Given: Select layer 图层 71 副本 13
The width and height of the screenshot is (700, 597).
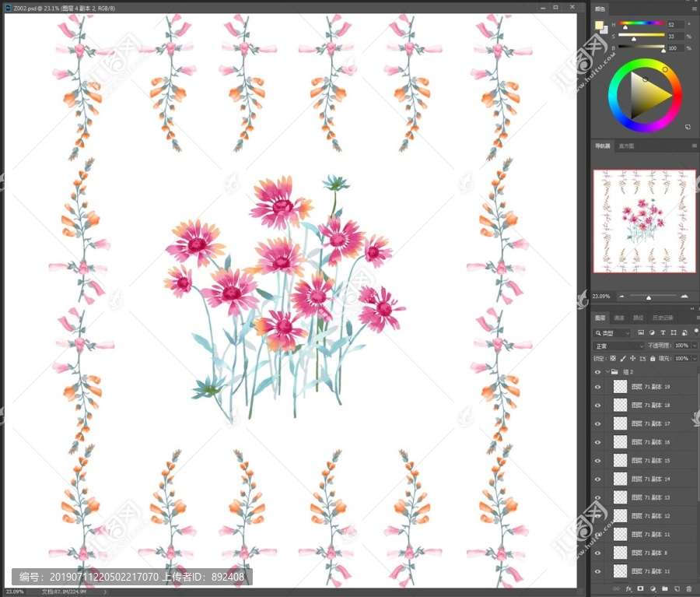Looking at the screenshot, I should click(651, 497).
